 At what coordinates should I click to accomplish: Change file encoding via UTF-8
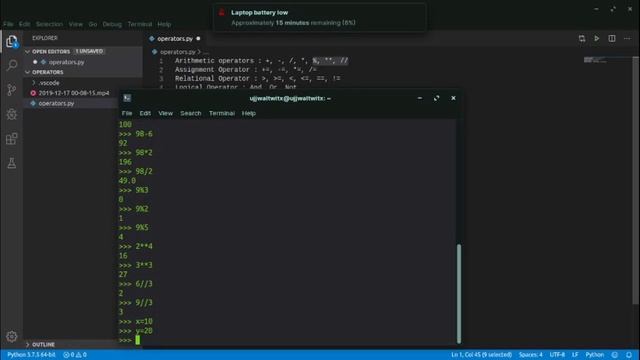tap(557, 355)
